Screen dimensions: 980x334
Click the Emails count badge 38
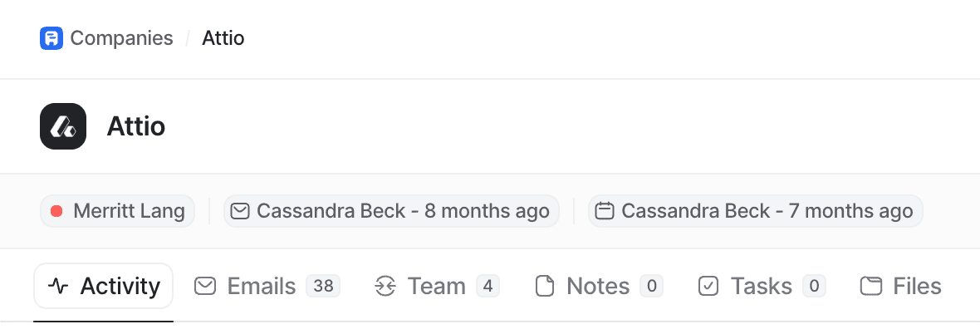323,287
